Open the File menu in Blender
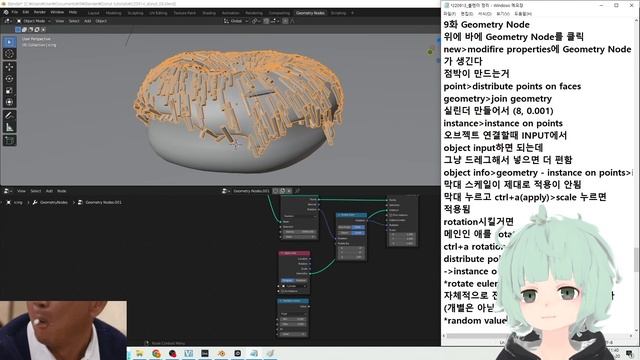Viewport: 640px width, 360px height. tap(15, 13)
